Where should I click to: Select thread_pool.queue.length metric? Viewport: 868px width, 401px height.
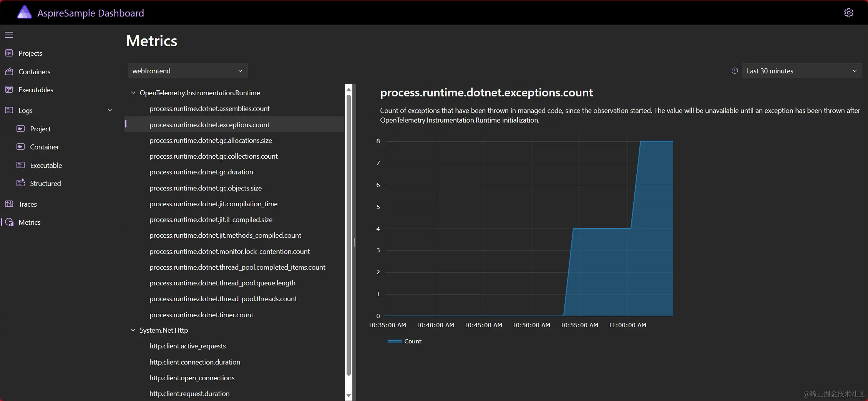pos(222,283)
